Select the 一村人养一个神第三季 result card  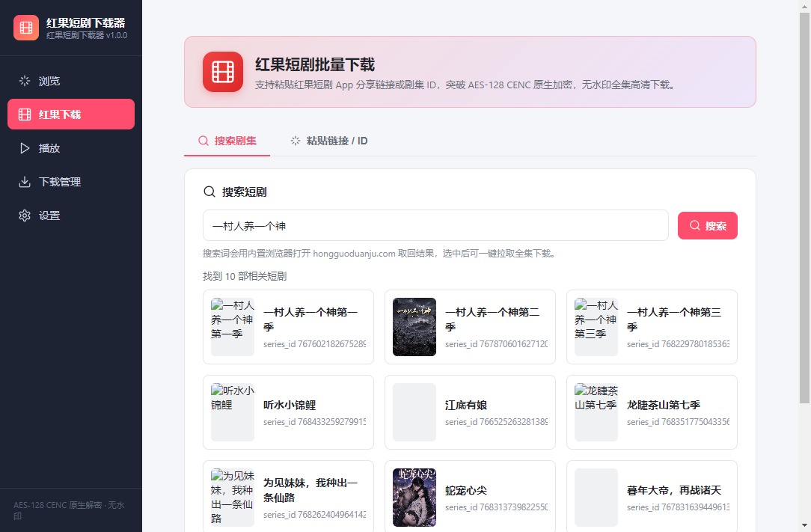coord(652,327)
